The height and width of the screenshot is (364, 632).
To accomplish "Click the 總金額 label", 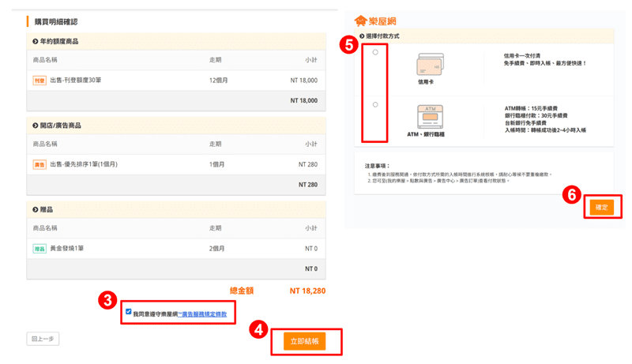I will (x=242, y=291).
